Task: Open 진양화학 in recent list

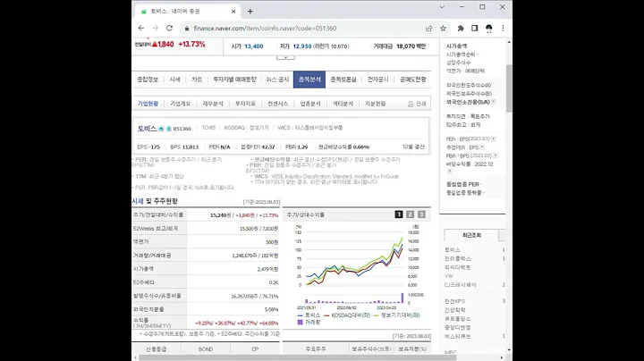Action: click(454, 310)
